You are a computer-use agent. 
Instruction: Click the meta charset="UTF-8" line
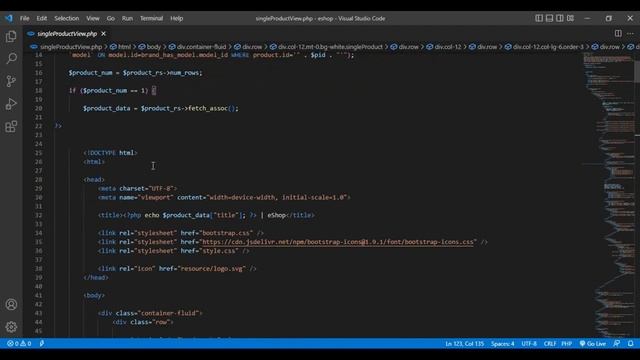[x=137, y=189]
